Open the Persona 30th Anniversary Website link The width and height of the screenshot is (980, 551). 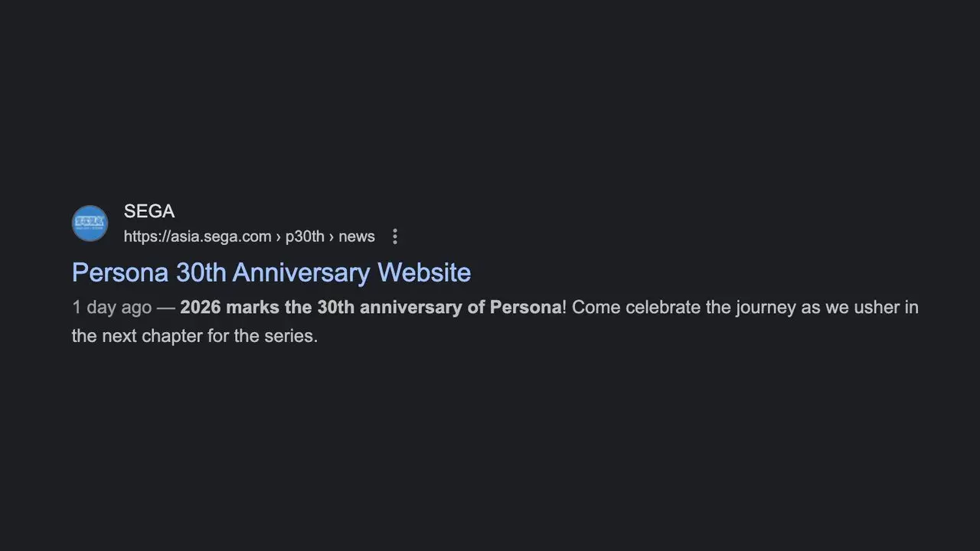coord(271,272)
